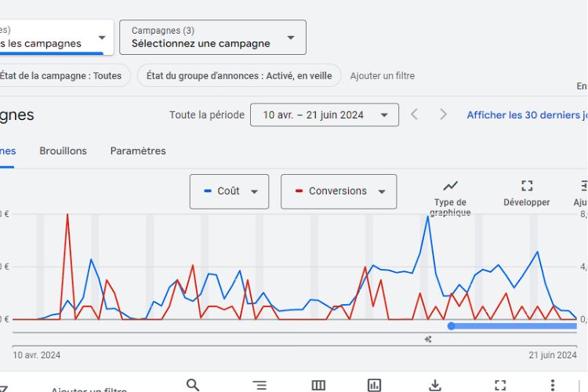Screen dimensions: 588x392
Task: Click the Ajouter un filtre field
Action: [382, 76]
